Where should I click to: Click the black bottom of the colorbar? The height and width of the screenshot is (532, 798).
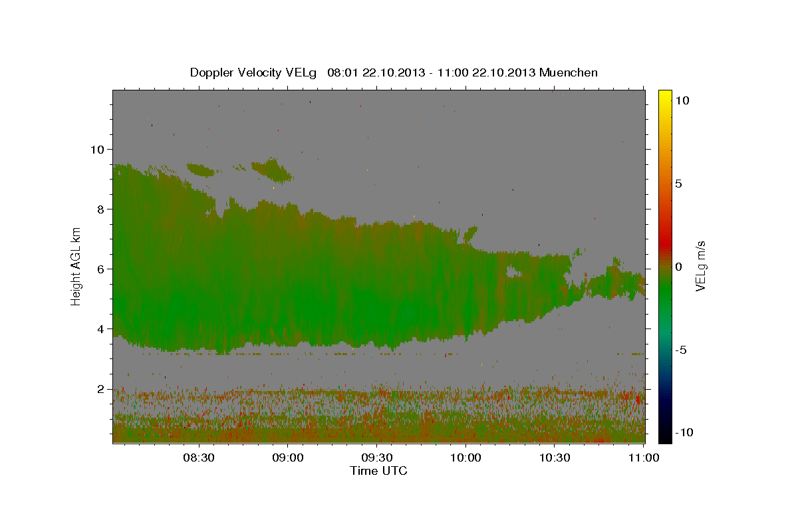point(664,436)
